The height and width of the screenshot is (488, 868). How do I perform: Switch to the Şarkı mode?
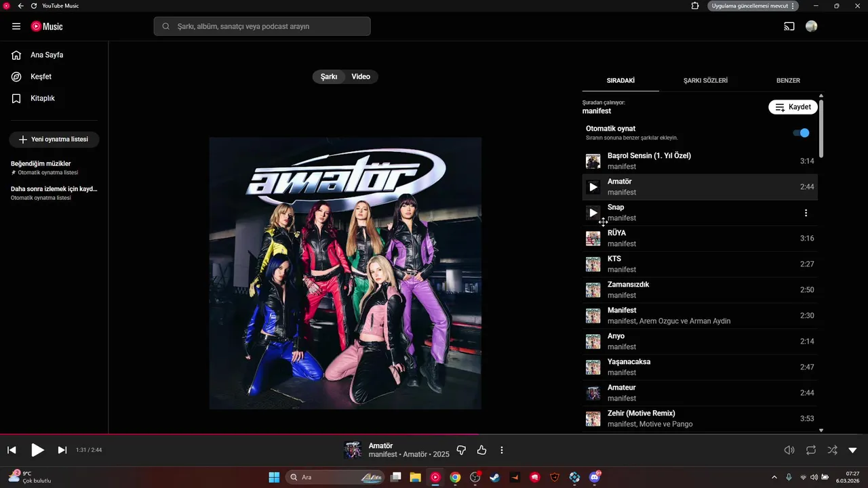click(329, 77)
